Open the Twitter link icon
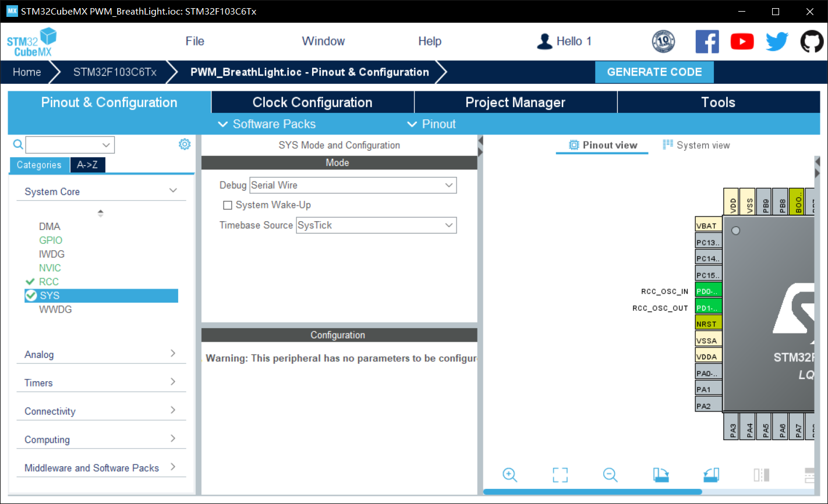 [x=777, y=41]
